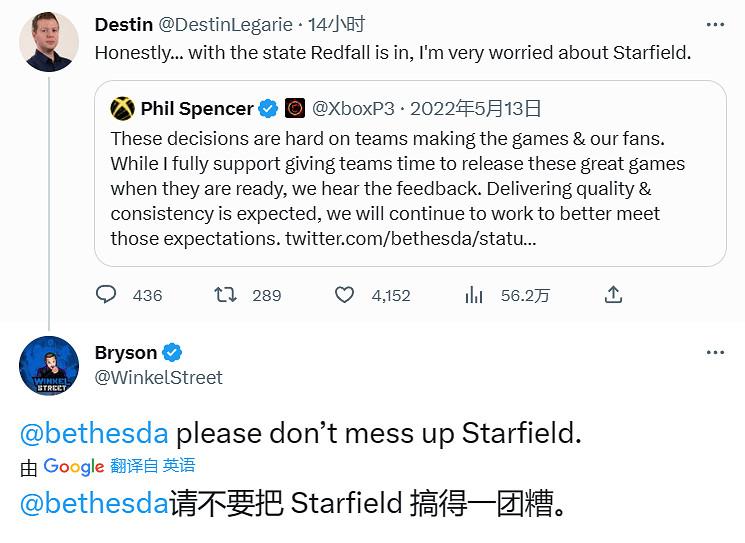Viewport: 745px width, 543px height.
Task: Click the share upload icon
Action: (x=614, y=295)
